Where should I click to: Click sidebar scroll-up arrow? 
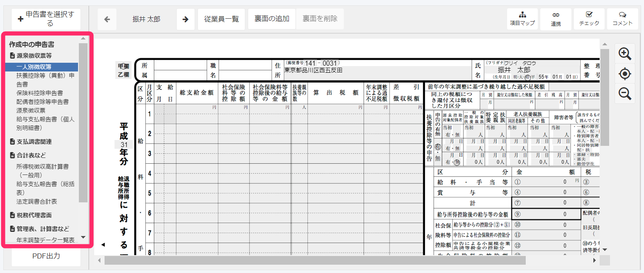[x=83, y=39]
